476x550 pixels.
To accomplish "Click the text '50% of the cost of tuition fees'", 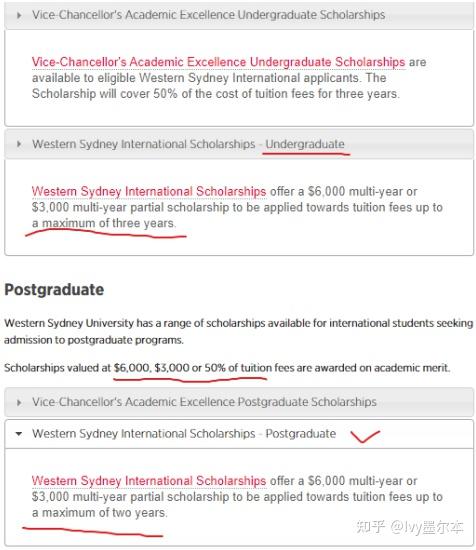I will coord(234,94).
